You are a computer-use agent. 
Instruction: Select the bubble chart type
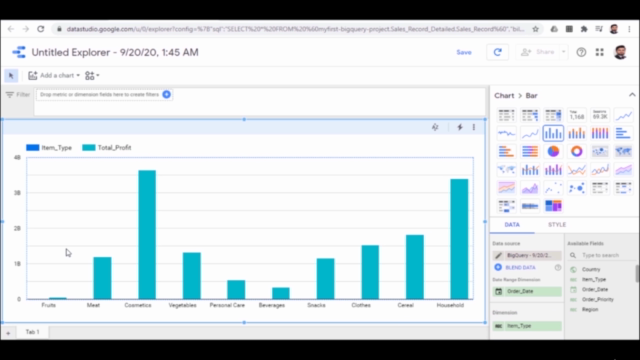[577, 188]
